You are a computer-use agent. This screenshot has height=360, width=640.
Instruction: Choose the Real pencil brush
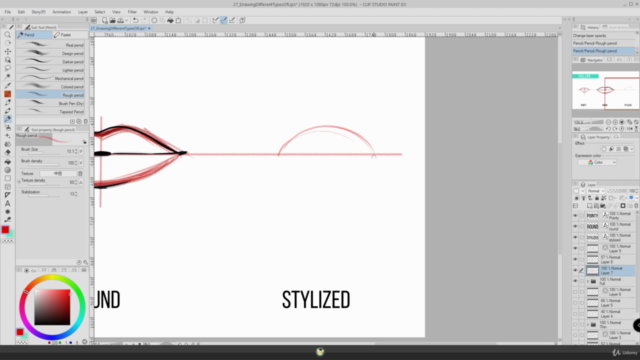[x=51, y=45]
